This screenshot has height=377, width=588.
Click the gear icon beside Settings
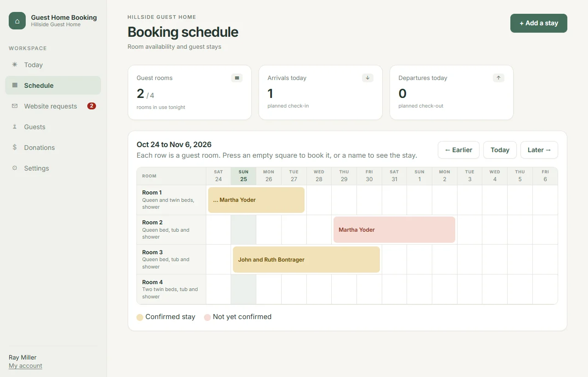(15, 168)
